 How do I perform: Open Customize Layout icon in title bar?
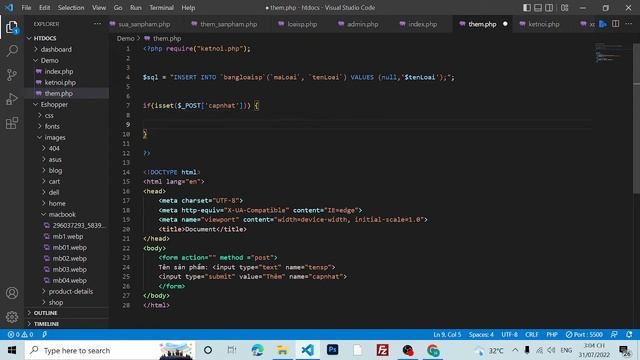(564, 7)
